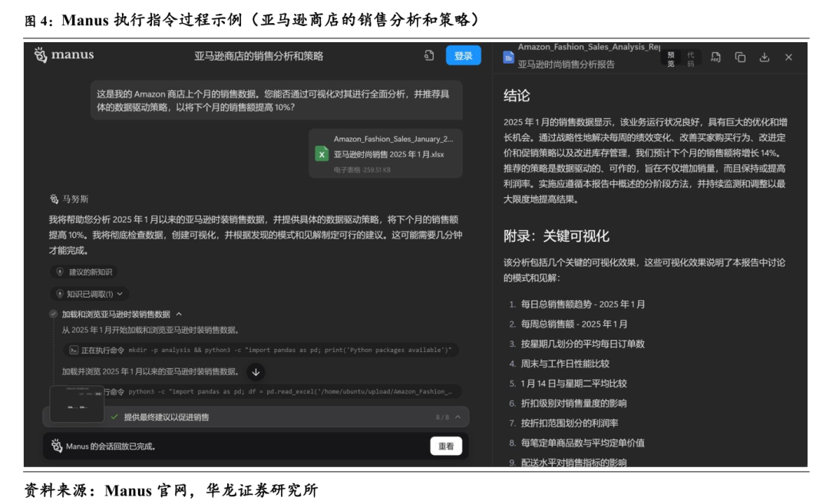Open attachment 亚马逊时尚销售 2025 年 1 月.xlsx

pyautogui.click(x=386, y=153)
